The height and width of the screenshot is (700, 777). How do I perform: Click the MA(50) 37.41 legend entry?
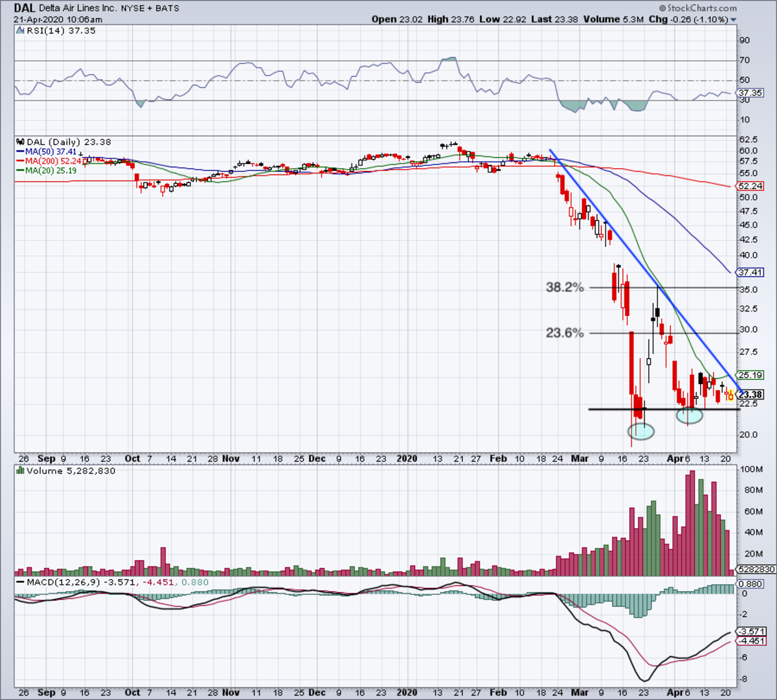[x=51, y=152]
